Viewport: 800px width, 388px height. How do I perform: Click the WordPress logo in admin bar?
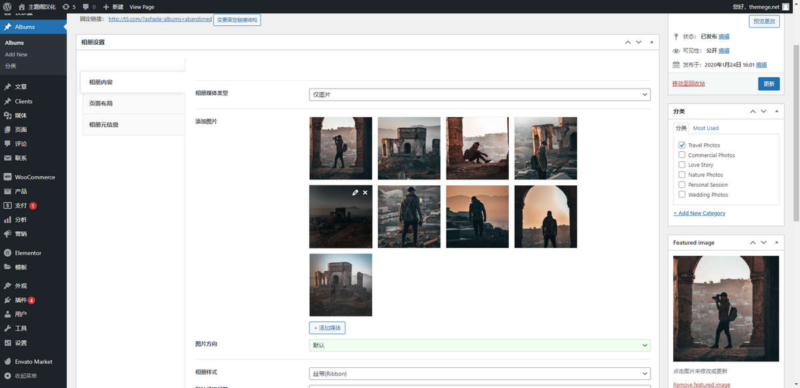click(7, 7)
